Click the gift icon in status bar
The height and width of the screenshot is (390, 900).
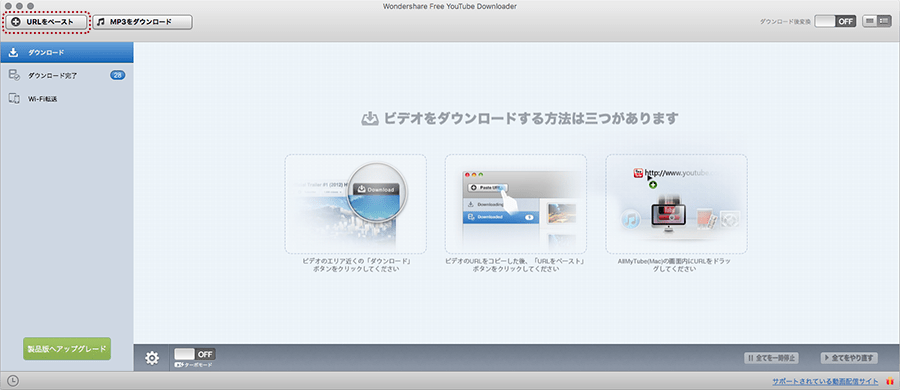tap(890, 381)
